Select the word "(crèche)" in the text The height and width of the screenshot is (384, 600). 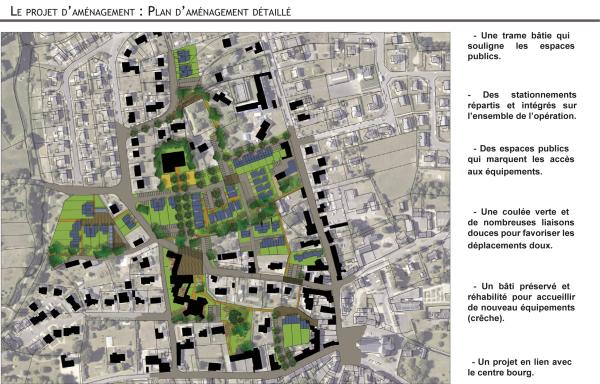point(485,318)
